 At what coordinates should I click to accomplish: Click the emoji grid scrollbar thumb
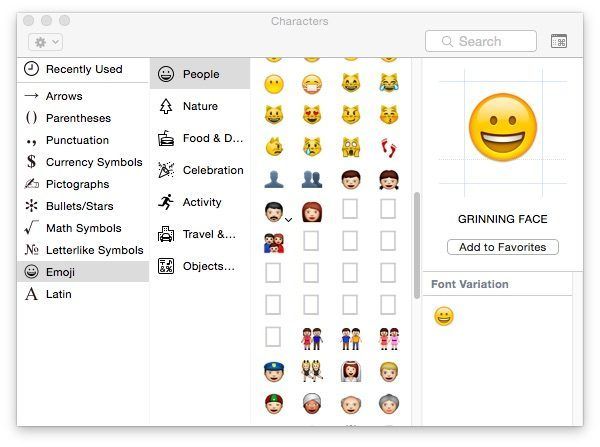point(417,245)
